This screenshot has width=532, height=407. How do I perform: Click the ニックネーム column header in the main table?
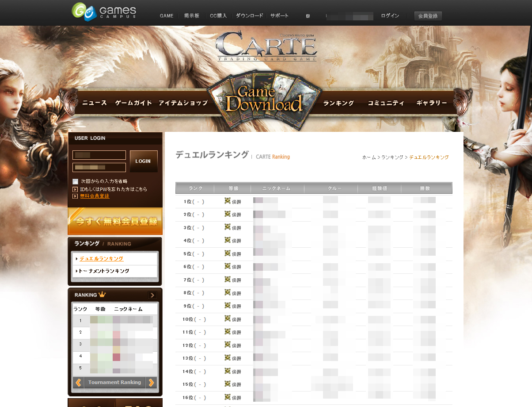point(277,188)
